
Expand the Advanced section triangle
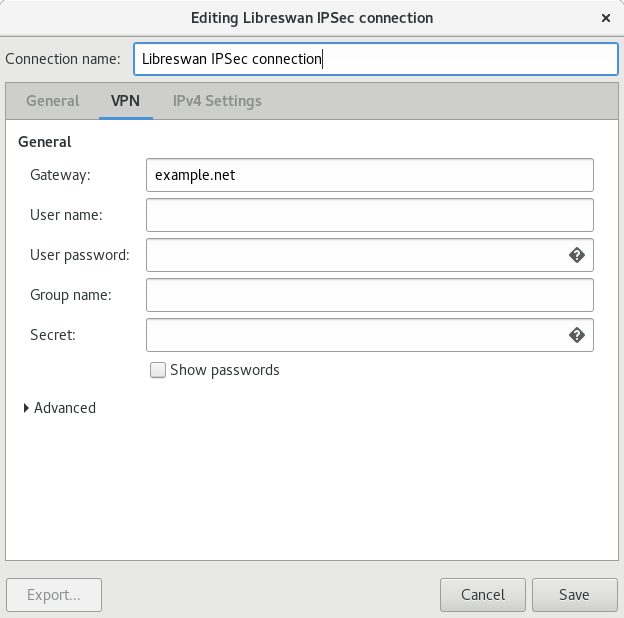point(26,408)
